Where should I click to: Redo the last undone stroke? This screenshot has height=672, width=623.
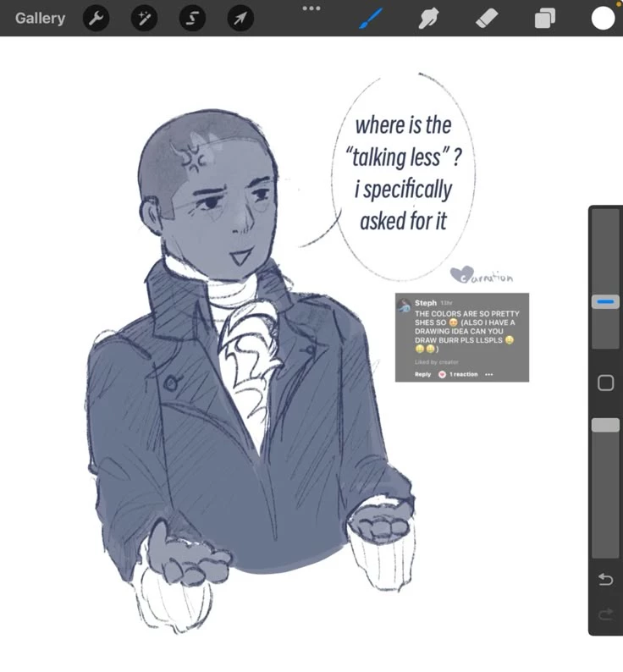605,615
